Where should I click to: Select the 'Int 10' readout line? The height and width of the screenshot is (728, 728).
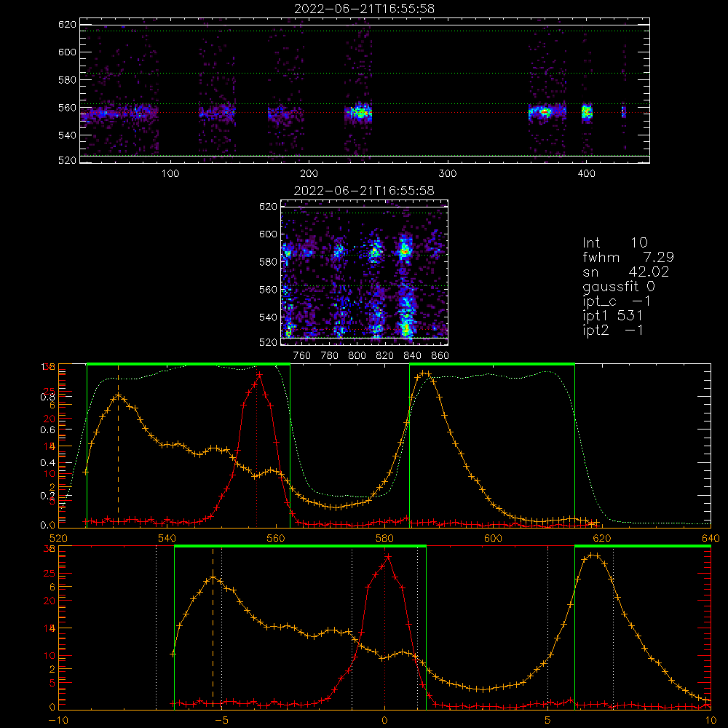tap(614, 243)
